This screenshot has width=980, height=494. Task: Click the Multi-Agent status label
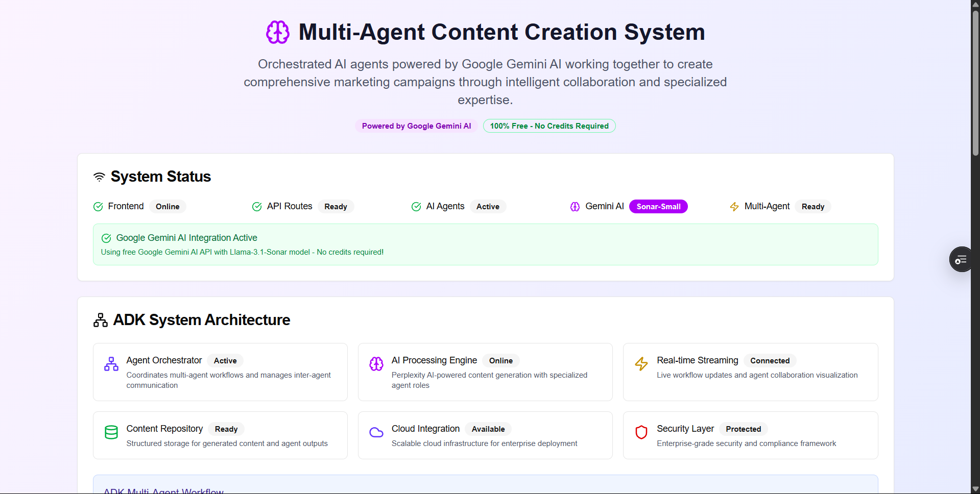click(767, 206)
